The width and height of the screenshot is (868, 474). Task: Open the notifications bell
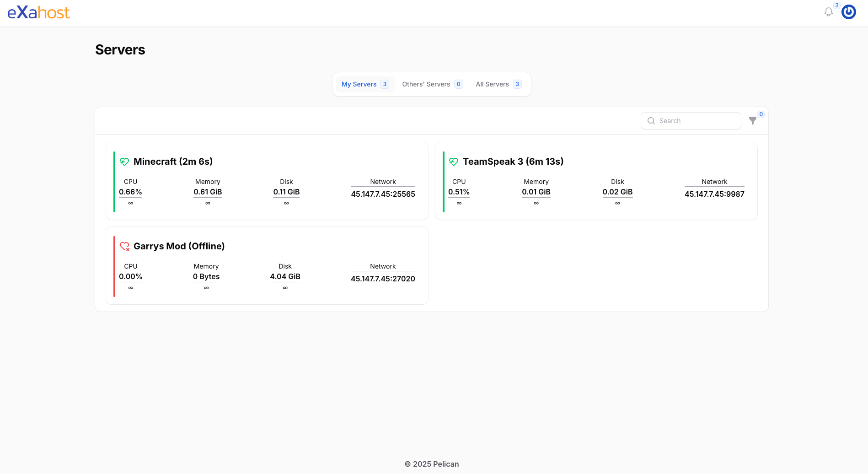pyautogui.click(x=828, y=12)
